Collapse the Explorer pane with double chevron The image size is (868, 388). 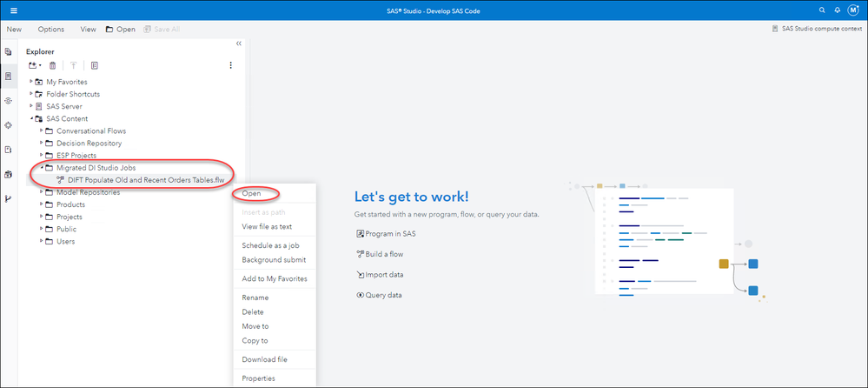point(239,43)
